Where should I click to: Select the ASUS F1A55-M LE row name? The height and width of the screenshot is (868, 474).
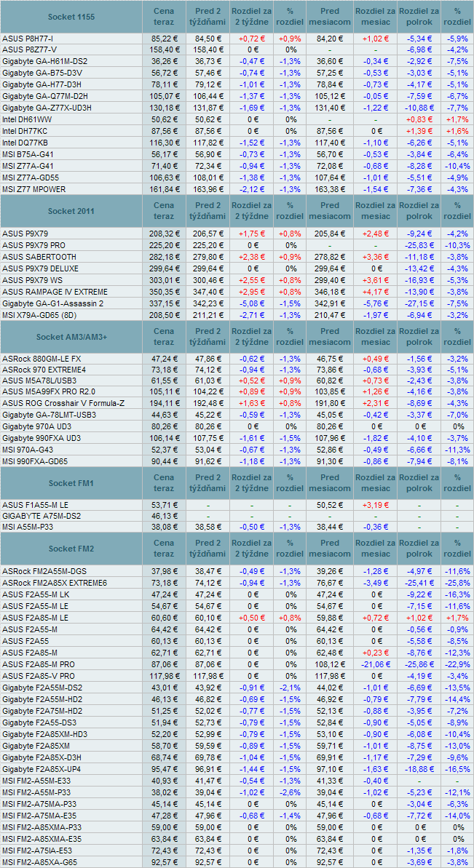tap(36, 504)
